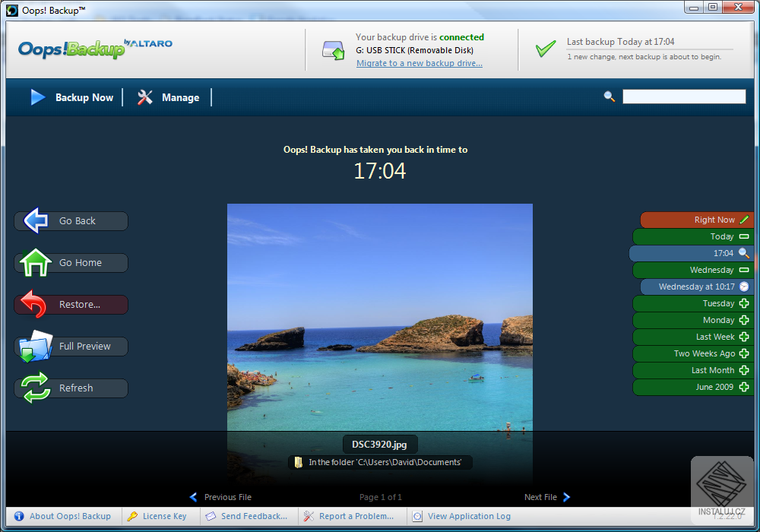The width and height of the screenshot is (760, 532).
Task: Click the folder icon next to folder path
Action: tap(299, 462)
